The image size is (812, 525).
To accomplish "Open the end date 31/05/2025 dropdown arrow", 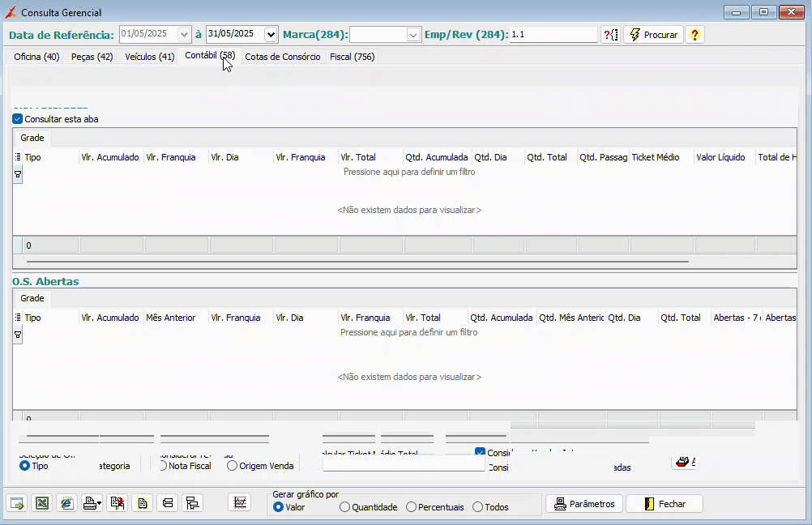I will (271, 35).
